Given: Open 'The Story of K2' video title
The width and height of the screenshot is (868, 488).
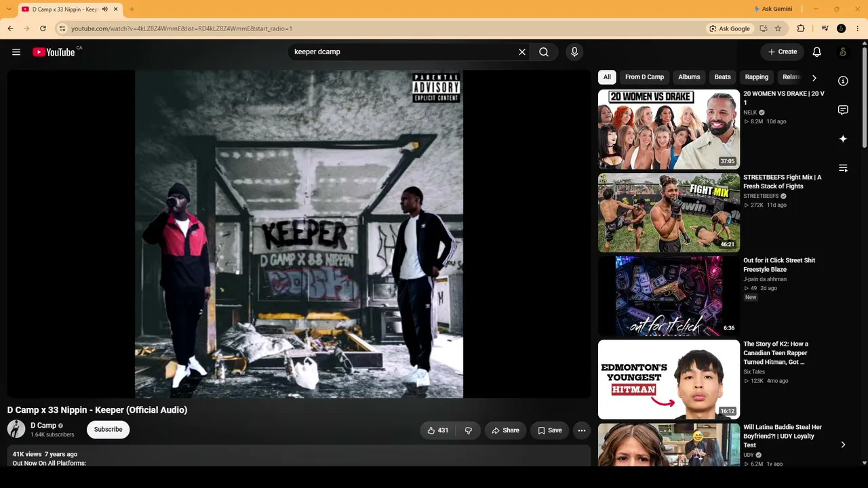Looking at the screenshot, I should [x=776, y=353].
